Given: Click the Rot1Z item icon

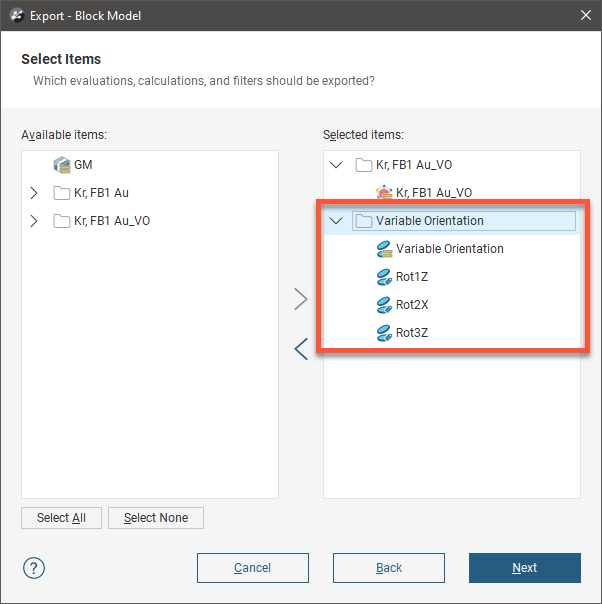Looking at the screenshot, I should pyautogui.click(x=383, y=277).
